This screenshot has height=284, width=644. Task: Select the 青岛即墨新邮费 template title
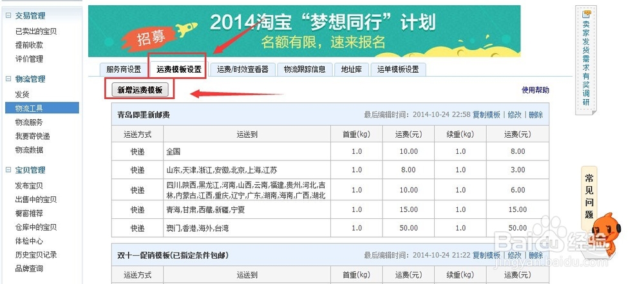coord(144,115)
